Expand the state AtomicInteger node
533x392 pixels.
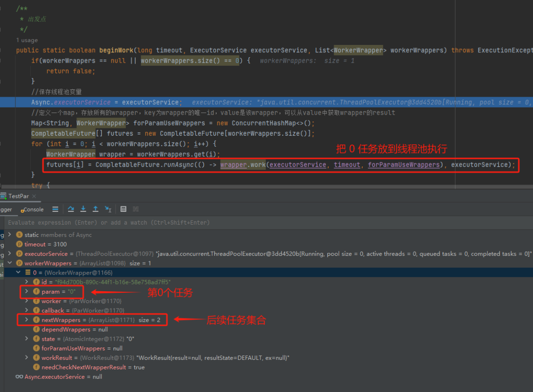coord(27,339)
